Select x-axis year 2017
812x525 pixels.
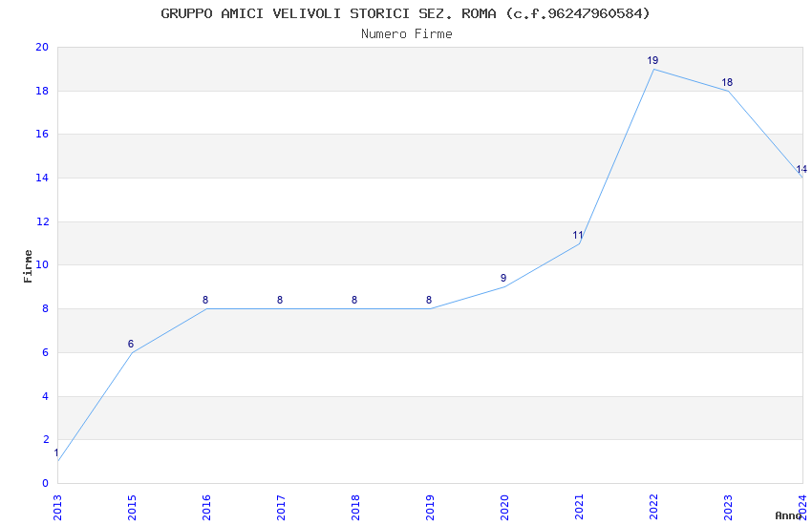pos(281,507)
